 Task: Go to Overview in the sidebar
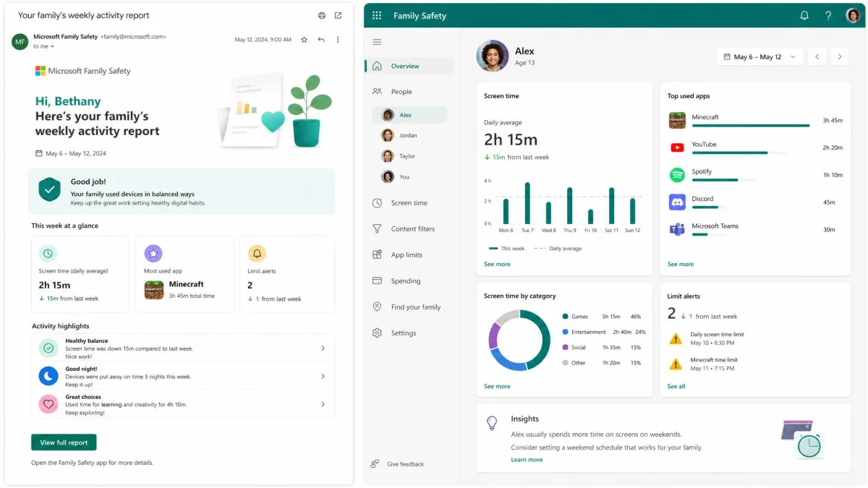[x=409, y=66]
